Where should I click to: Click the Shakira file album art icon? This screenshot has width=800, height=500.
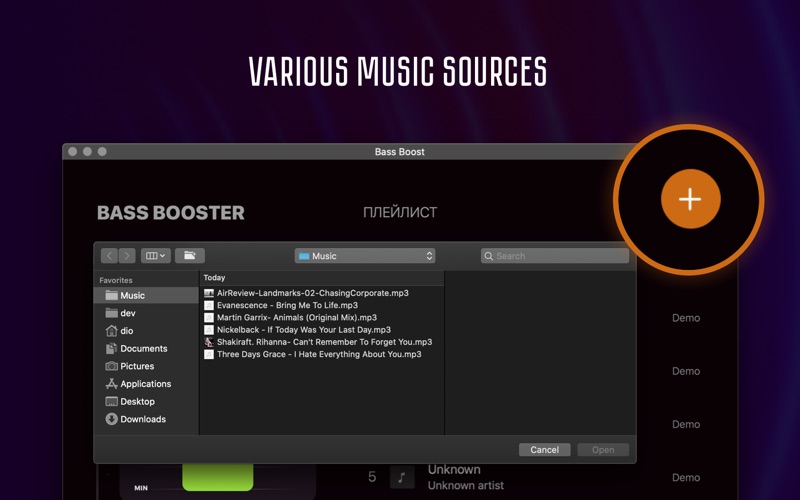209,342
